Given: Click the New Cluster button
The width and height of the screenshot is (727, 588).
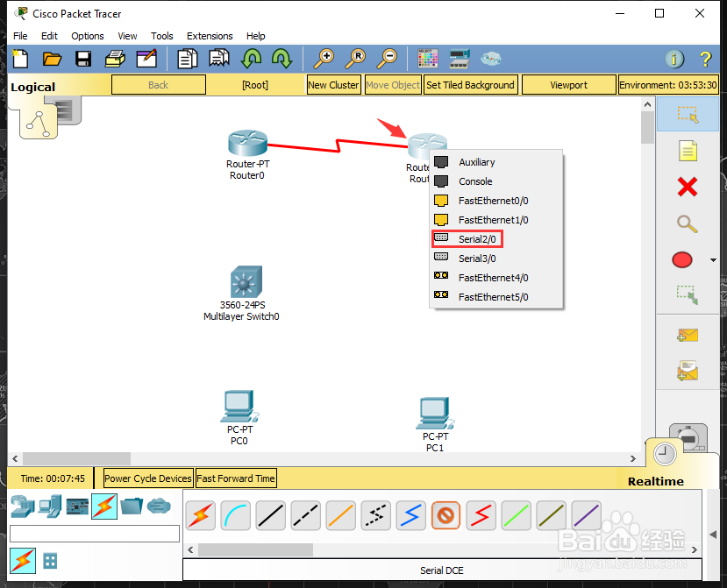Looking at the screenshot, I should pos(333,85).
